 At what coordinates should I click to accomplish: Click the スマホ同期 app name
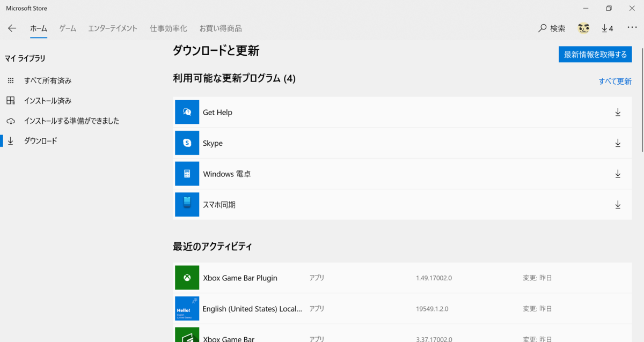[219, 205]
